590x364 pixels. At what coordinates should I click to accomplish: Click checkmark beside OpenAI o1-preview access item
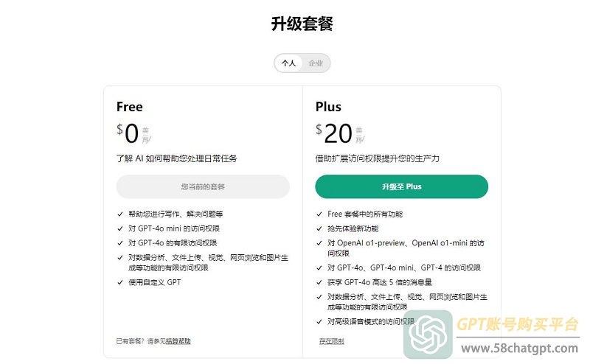(319, 243)
